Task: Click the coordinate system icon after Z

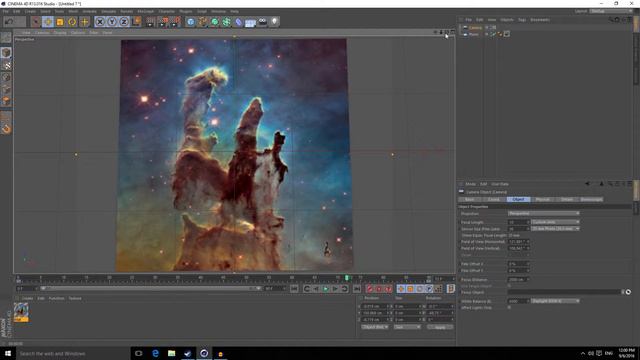Action: point(137,21)
